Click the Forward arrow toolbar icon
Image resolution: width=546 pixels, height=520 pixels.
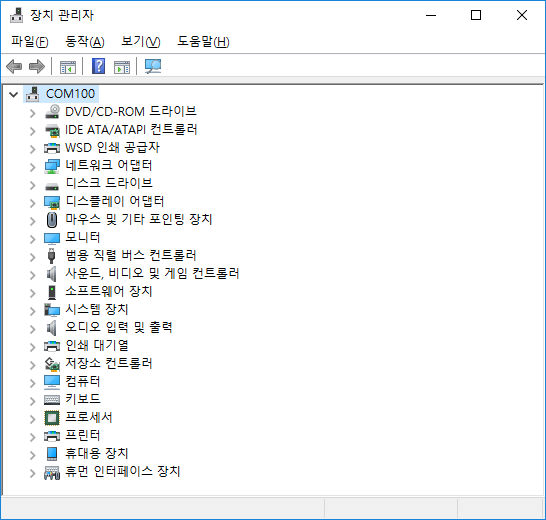[37, 66]
